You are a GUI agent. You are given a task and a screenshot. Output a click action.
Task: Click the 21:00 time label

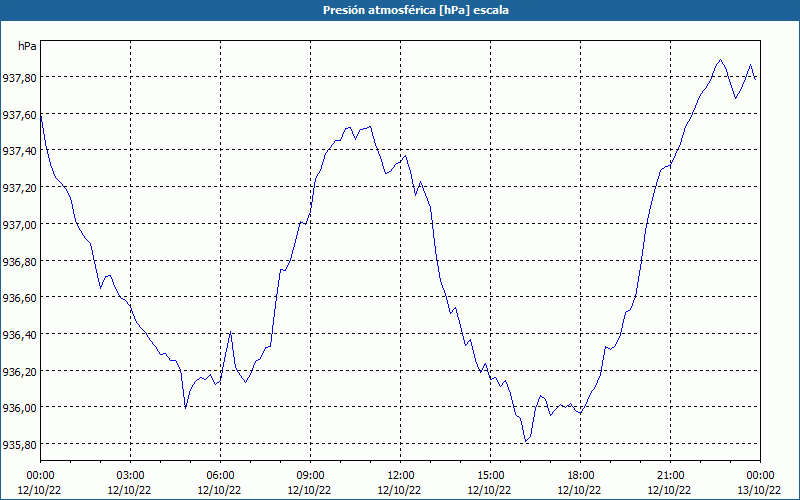[x=670, y=476]
